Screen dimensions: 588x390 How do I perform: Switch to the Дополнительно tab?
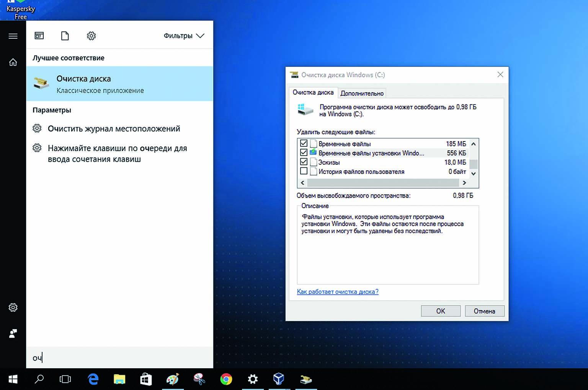[x=362, y=93]
